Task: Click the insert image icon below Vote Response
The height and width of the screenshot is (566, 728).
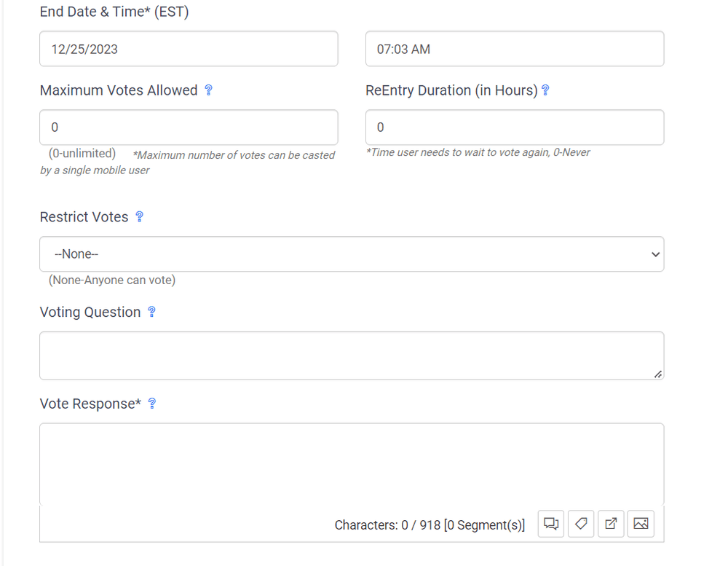Action: [x=641, y=524]
